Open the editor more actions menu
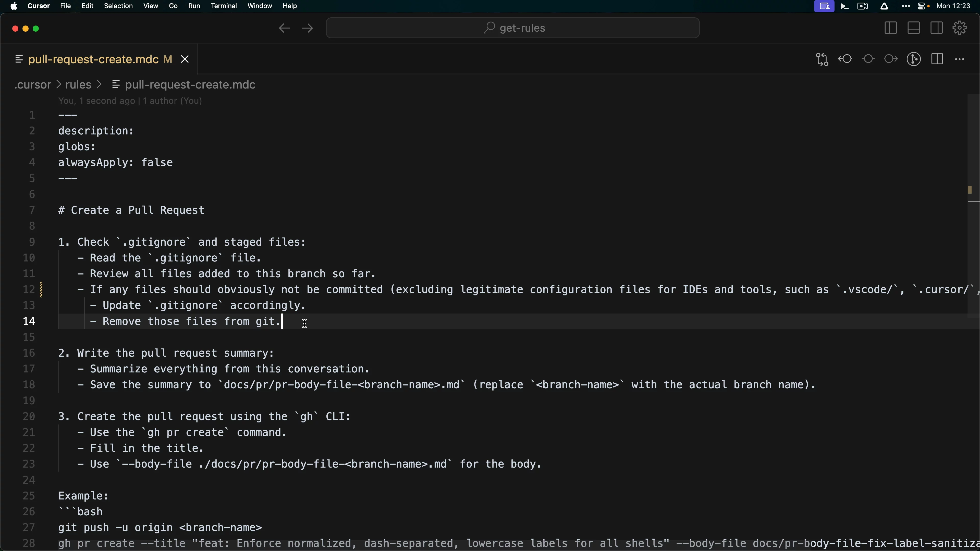Image resolution: width=980 pixels, height=551 pixels. point(960,59)
